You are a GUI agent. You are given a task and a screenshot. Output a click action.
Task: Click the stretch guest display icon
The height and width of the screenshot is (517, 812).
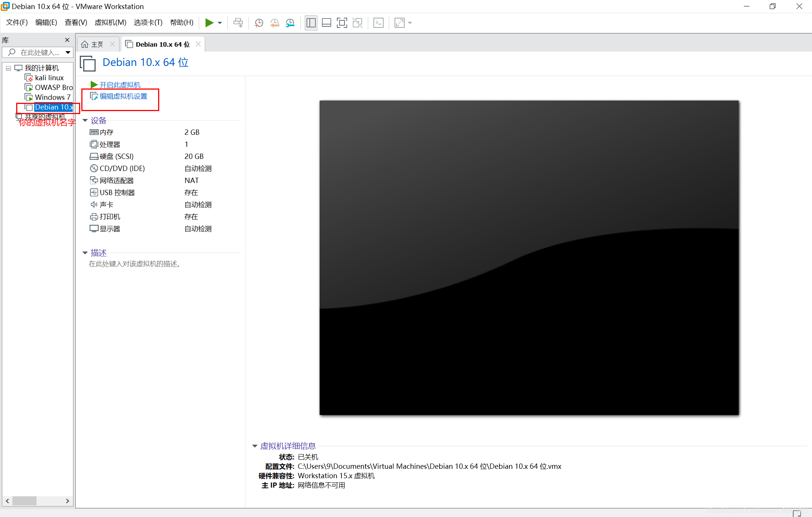399,23
